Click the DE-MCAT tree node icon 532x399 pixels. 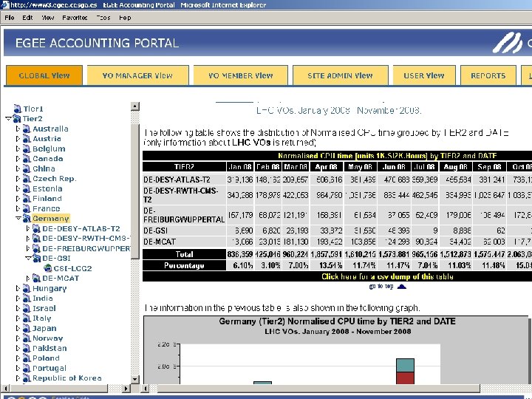coord(37,279)
